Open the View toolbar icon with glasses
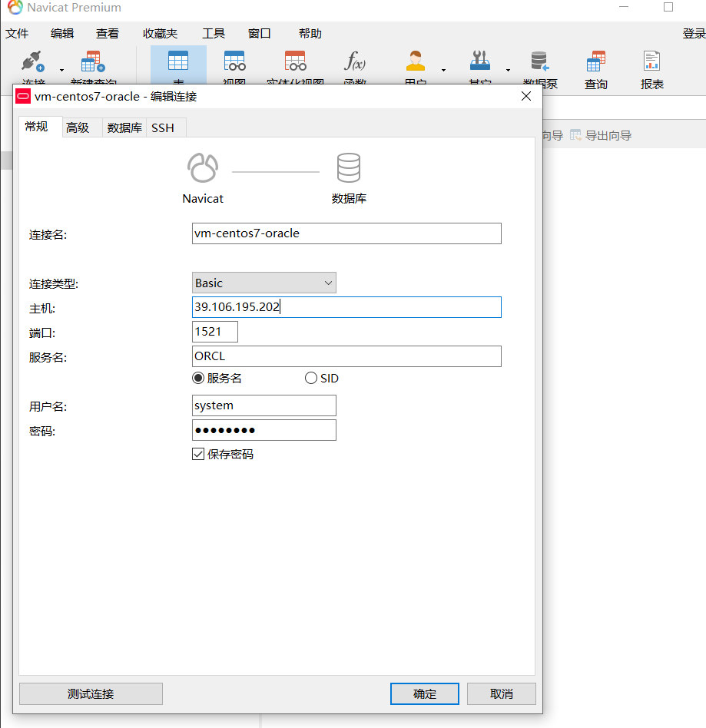 click(234, 61)
